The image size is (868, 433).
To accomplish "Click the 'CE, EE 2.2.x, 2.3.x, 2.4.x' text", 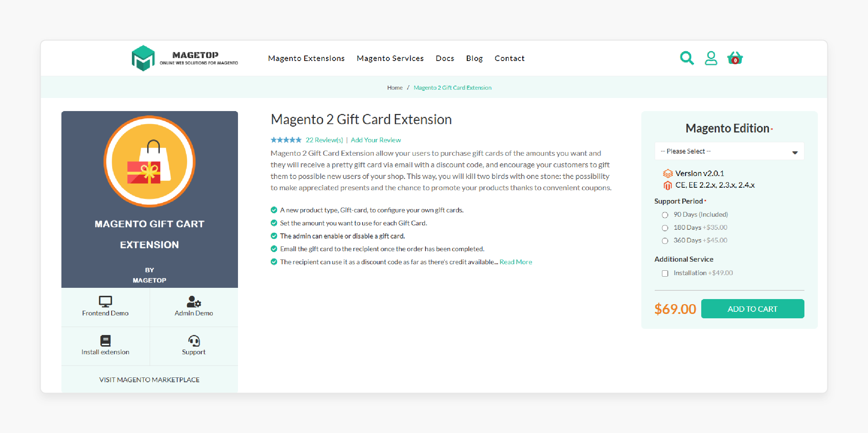I will pyautogui.click(x=715, y=185).
